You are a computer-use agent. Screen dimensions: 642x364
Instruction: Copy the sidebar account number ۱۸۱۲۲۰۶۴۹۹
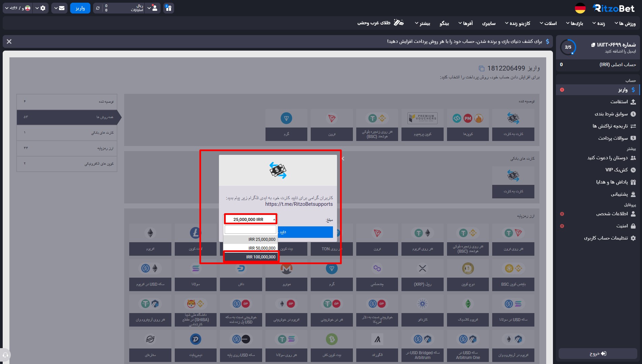tap(593, 45)
